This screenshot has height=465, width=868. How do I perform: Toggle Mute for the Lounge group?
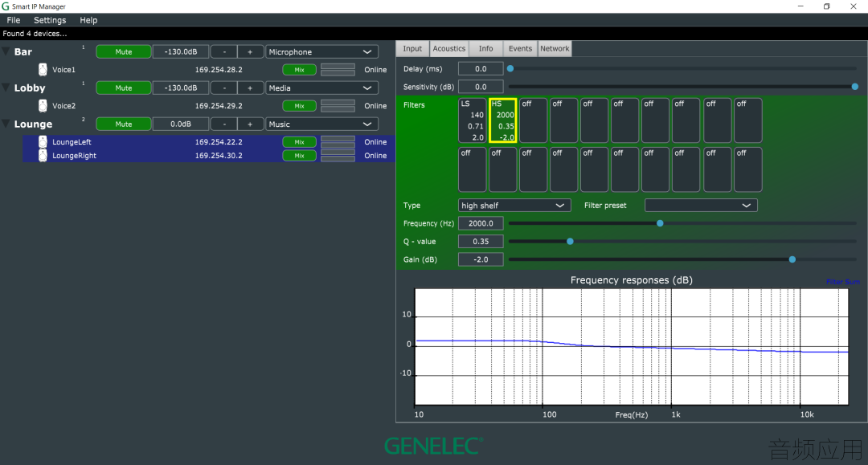(124, 124)
